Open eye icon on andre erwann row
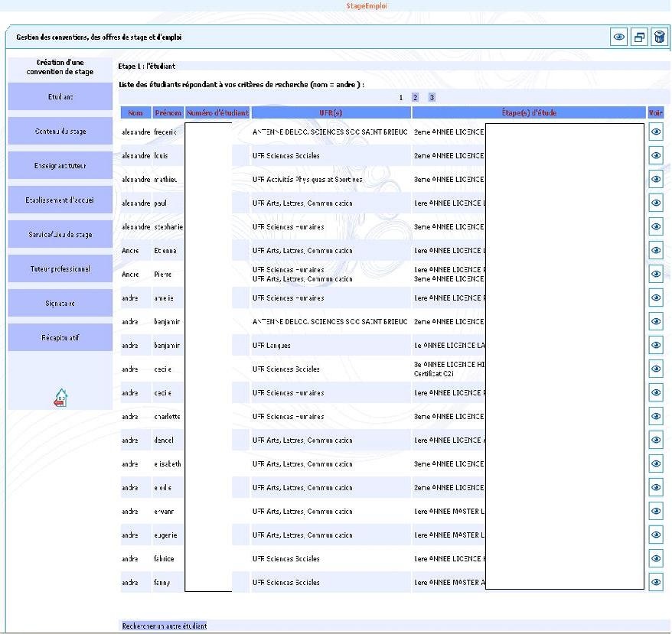The height and width of the screenshot is (634, 672). [656, 511]
